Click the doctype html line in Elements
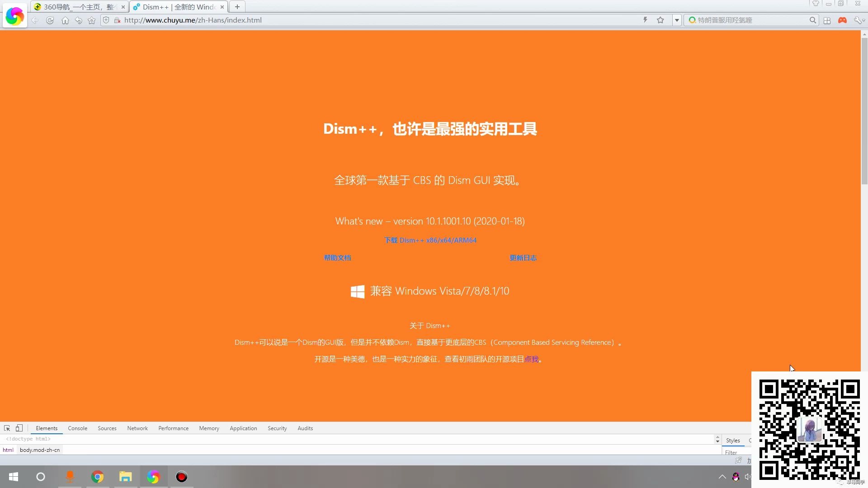 pos(28,439)
